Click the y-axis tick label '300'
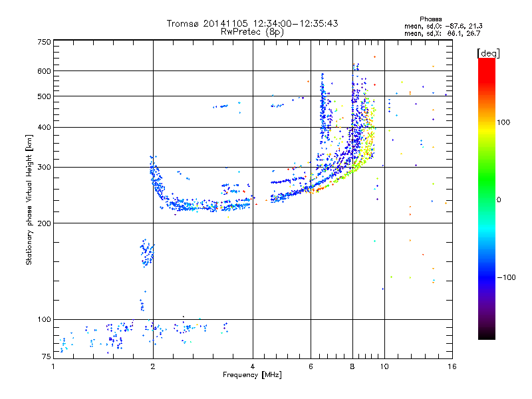Image resolution: width=532 pixels, height=399 pixels. pos(45,168)
